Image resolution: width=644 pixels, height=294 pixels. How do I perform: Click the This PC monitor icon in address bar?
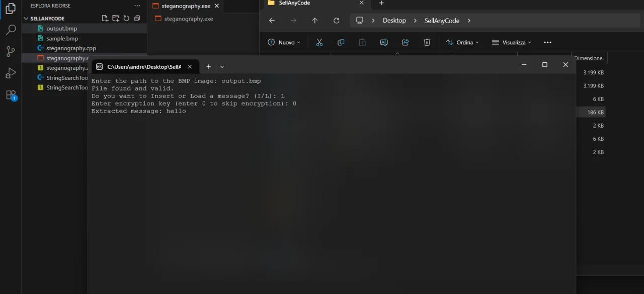(x=359, y=21)
